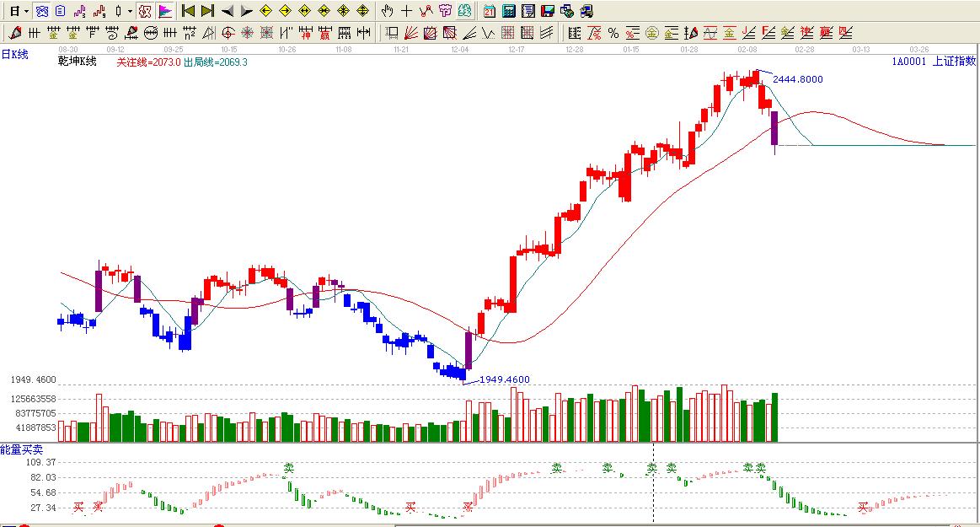The height and width of the screenshot is (527, 980).
Task: Click the 1949.4600 low price marker
Action: (x=505, y=379)
